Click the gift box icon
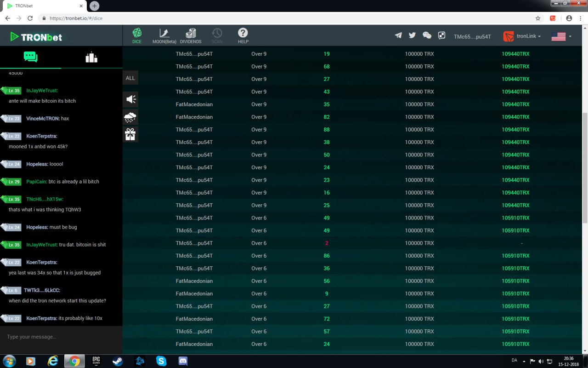588x368 pixels. (130, 134)
